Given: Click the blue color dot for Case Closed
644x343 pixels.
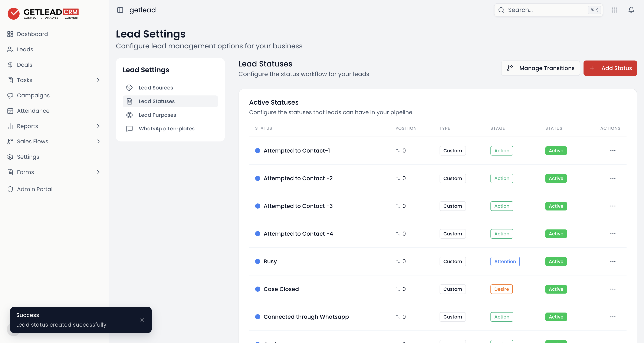Looking at the screenshot, I should point(257,289).
